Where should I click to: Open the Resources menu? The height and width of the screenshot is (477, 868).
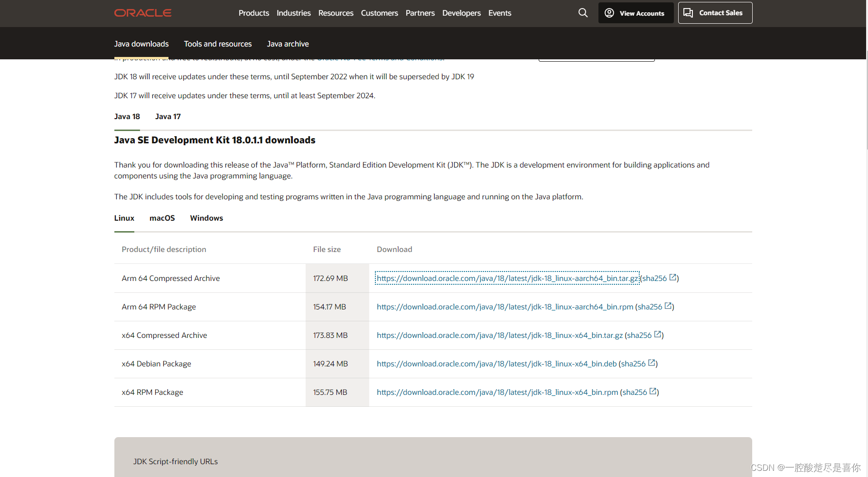[336, 13]
